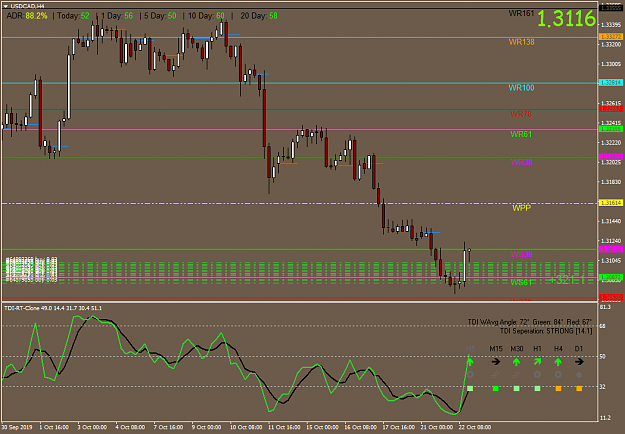Click the yellow WPP pivot label
Viewport: 625px width, 434px height.
[521, 208]
